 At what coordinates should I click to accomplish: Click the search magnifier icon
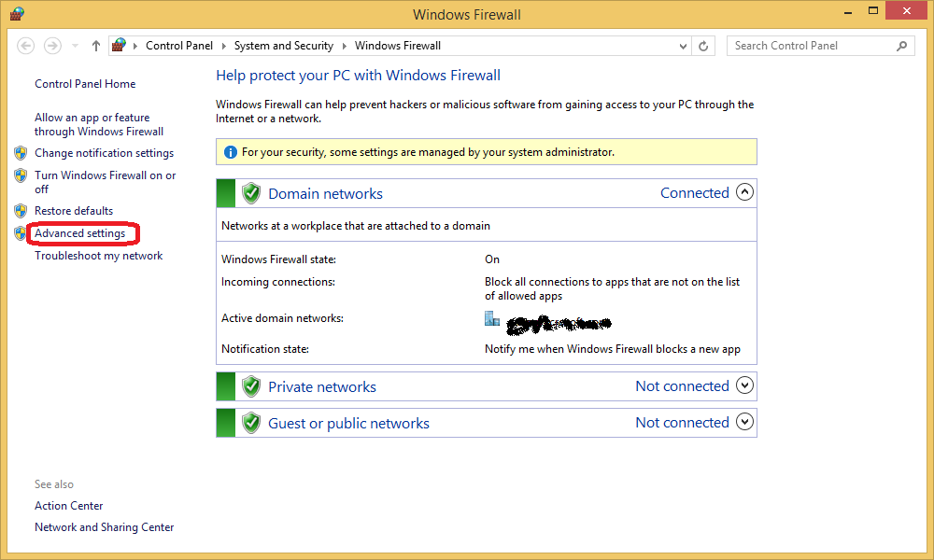[x=902, y=46]
